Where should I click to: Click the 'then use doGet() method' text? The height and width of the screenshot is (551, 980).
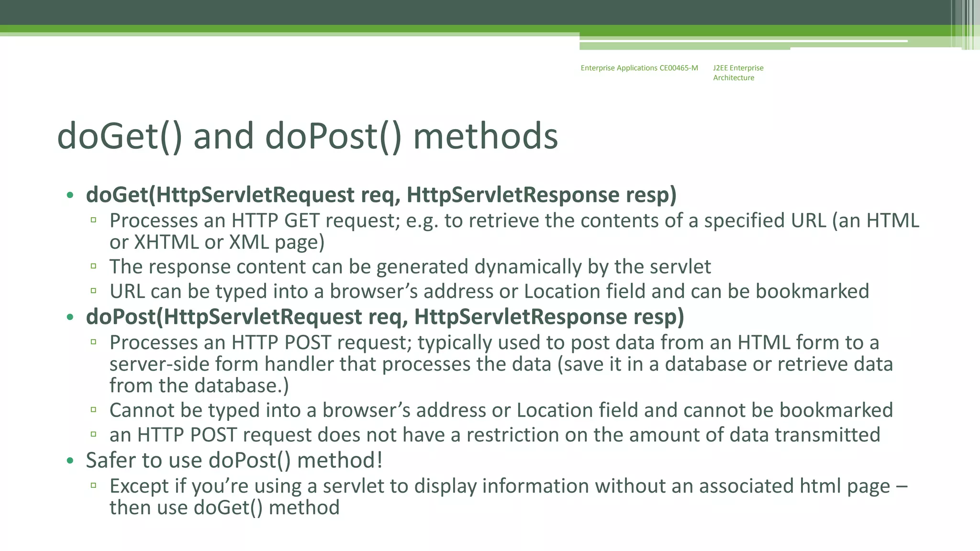224,507
